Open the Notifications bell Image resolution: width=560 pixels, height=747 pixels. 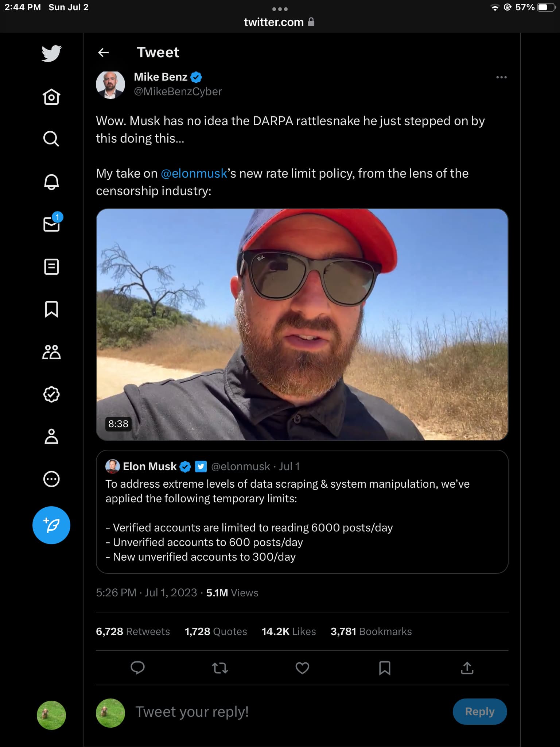[51, 181]
